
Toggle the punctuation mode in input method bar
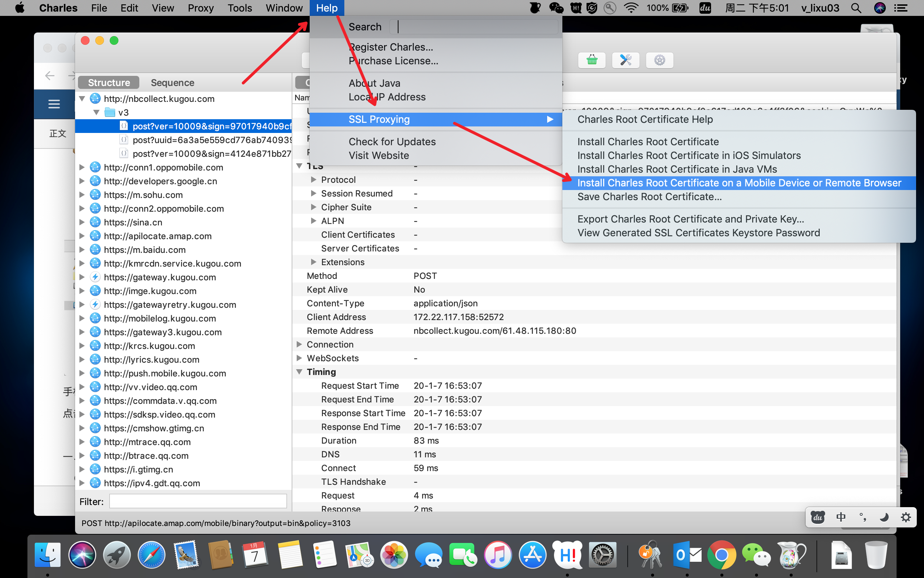point(862,517)
